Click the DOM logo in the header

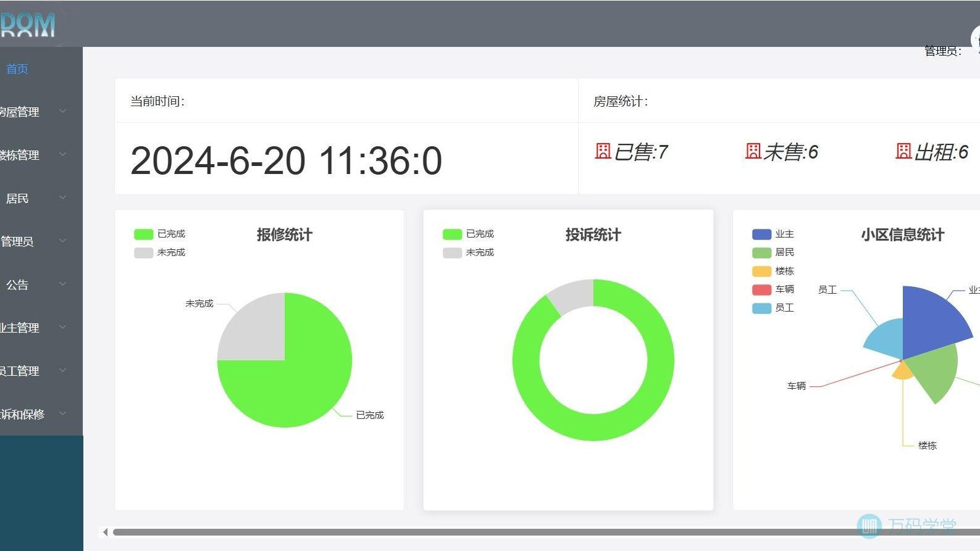[28, 25]
